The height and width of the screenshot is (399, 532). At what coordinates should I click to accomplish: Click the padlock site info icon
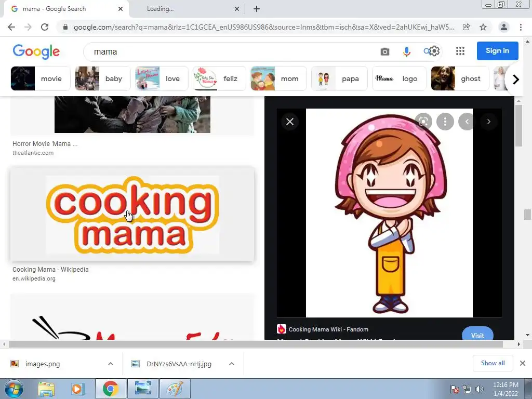point(65,27)
